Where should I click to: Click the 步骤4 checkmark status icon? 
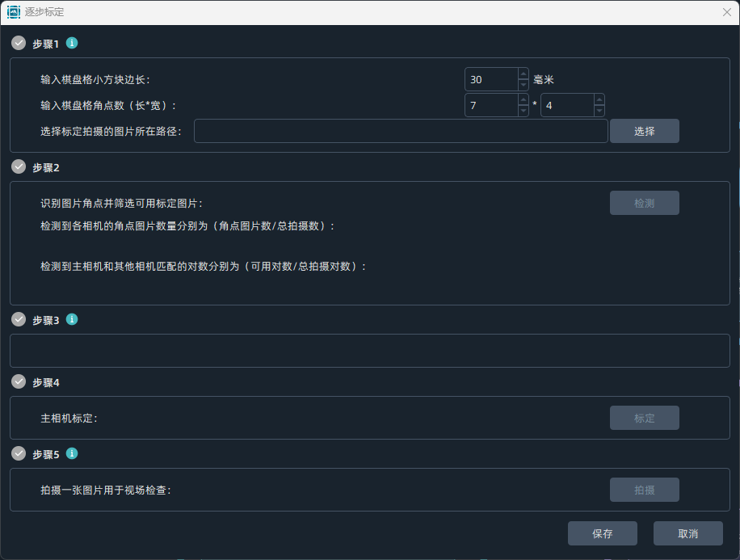tap(19, 381)
